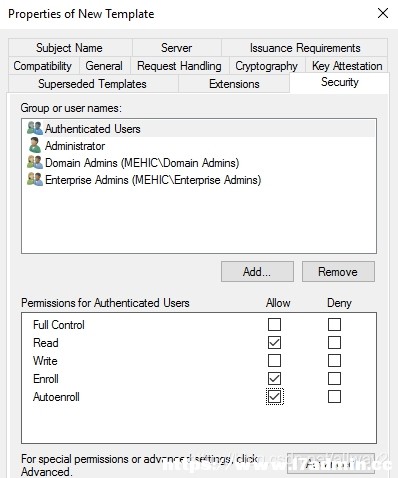Screen dimensions: 398x478
Task: Enable Allow Full Control checkbox
Action: [274, 324]
